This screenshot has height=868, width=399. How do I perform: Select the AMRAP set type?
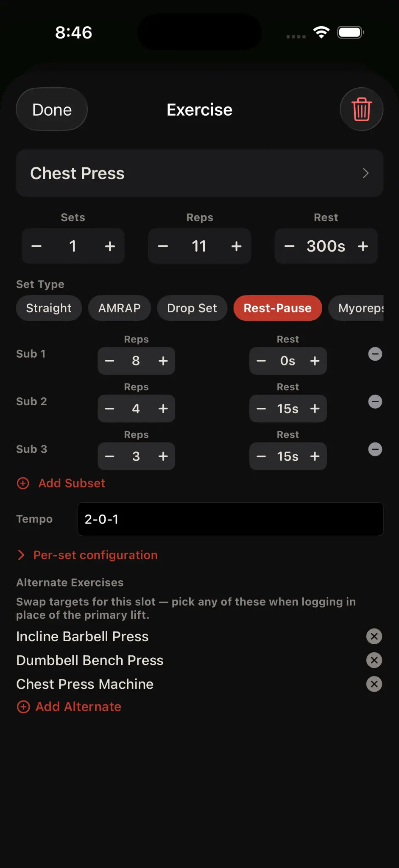click(119, 308)
